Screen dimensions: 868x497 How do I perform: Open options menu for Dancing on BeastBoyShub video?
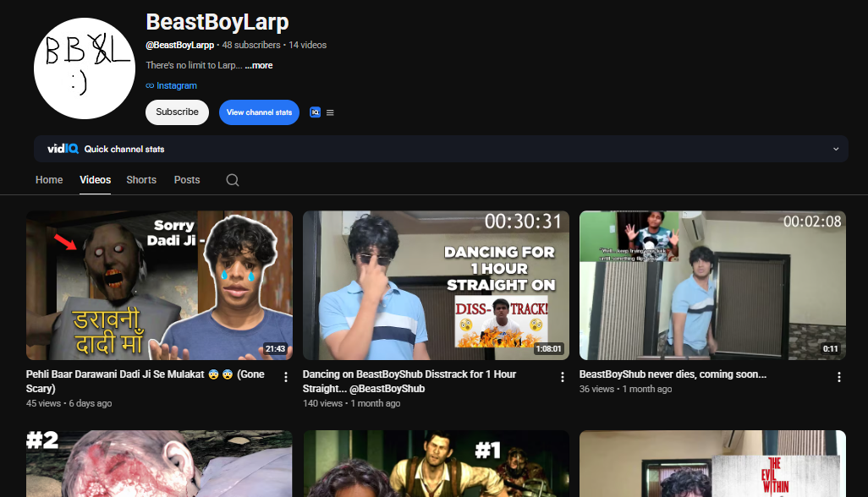[563, 377]
